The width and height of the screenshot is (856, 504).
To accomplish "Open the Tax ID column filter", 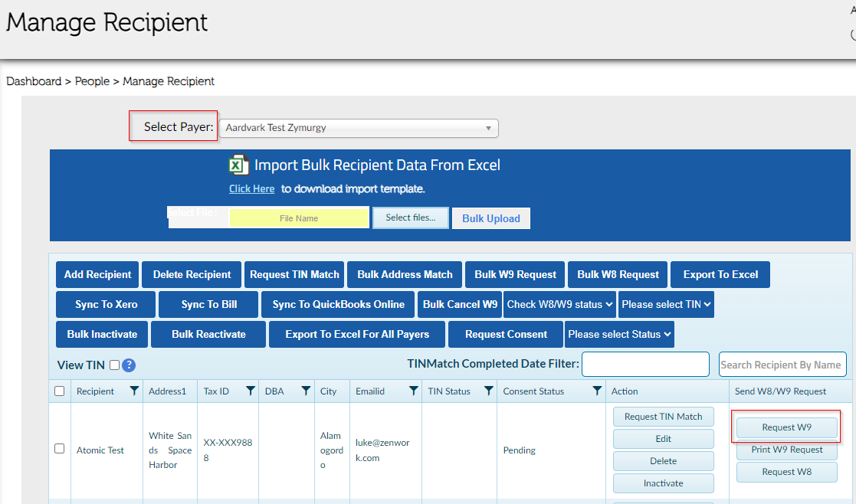I will (250, 391).
